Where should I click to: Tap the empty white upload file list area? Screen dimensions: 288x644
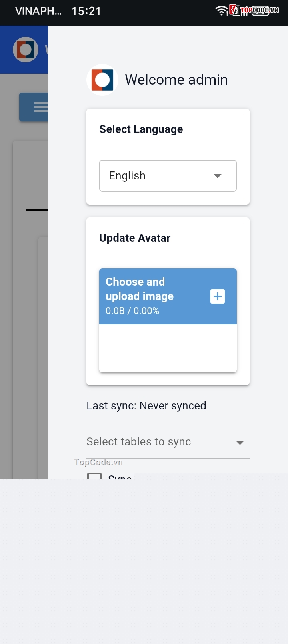click(168, 348)
